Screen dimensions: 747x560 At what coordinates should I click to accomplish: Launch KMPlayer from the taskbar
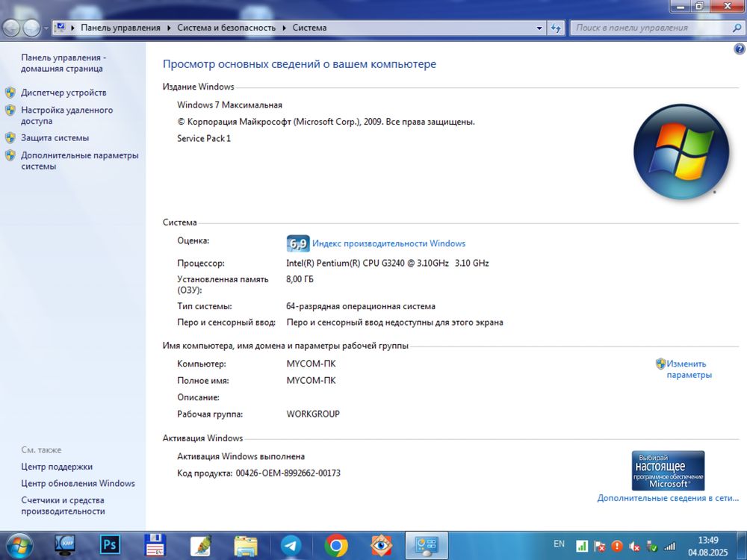coord(65,545)
